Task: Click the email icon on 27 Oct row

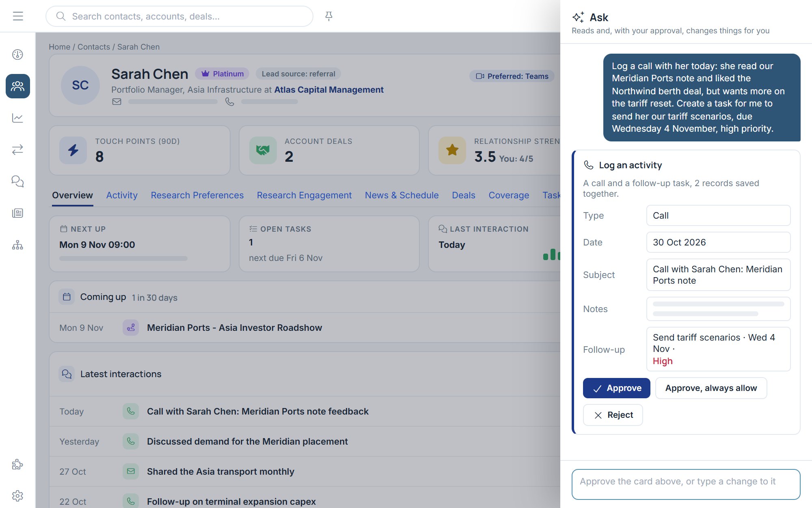Action: pos(131,471)
